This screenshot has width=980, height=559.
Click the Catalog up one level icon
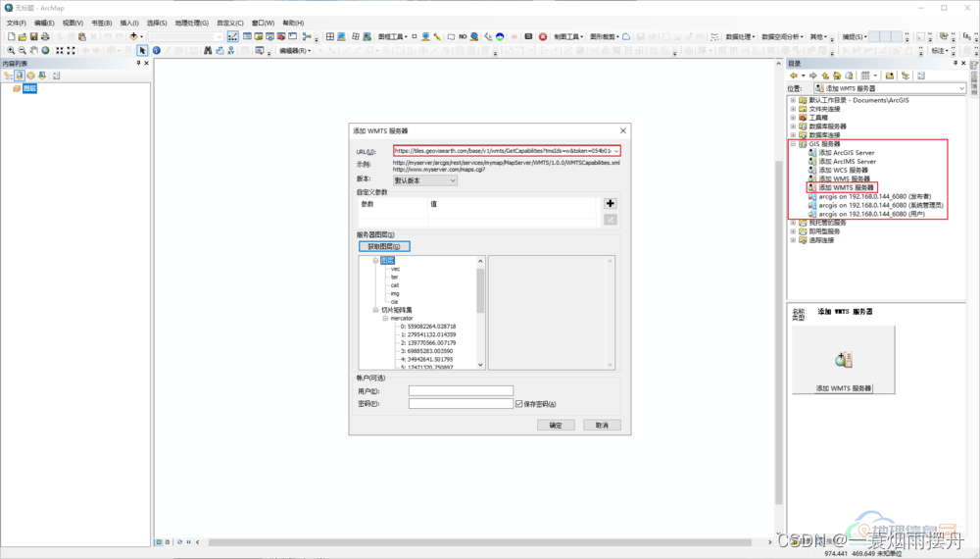825,76
